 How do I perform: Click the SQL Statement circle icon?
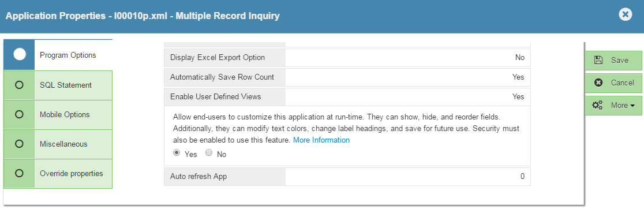click(19, 85)
